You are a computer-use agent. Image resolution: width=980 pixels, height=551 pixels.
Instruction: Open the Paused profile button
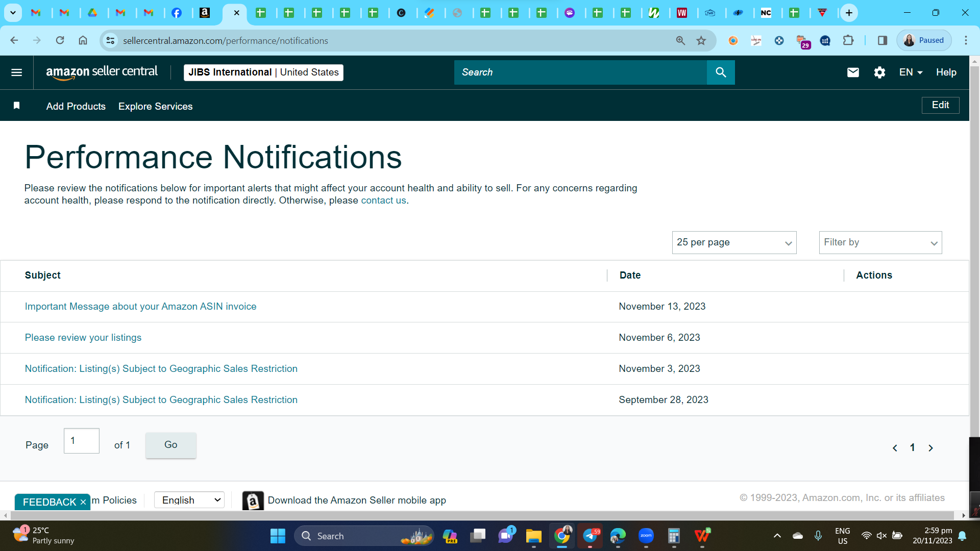(924, 40)
